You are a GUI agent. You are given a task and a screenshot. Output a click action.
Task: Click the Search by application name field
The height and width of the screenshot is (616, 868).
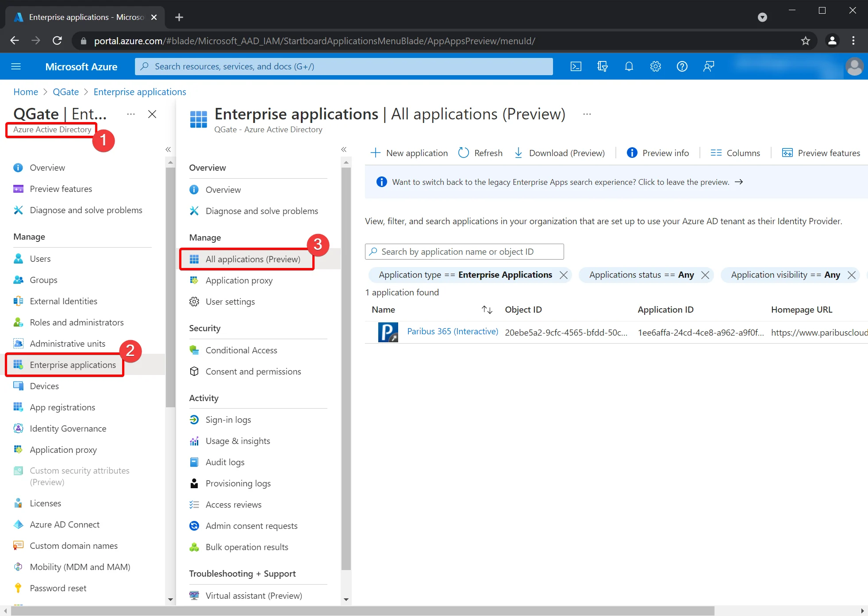(x=465, y=252)
